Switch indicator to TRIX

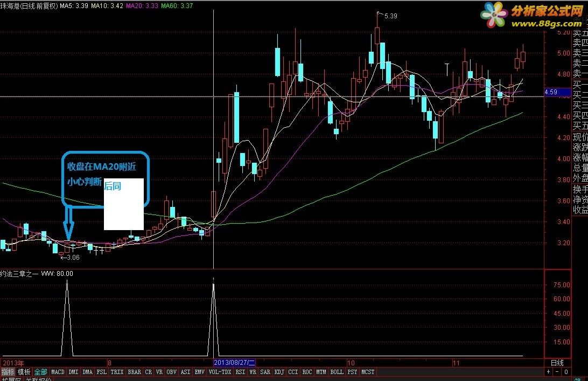coord(117,372)
